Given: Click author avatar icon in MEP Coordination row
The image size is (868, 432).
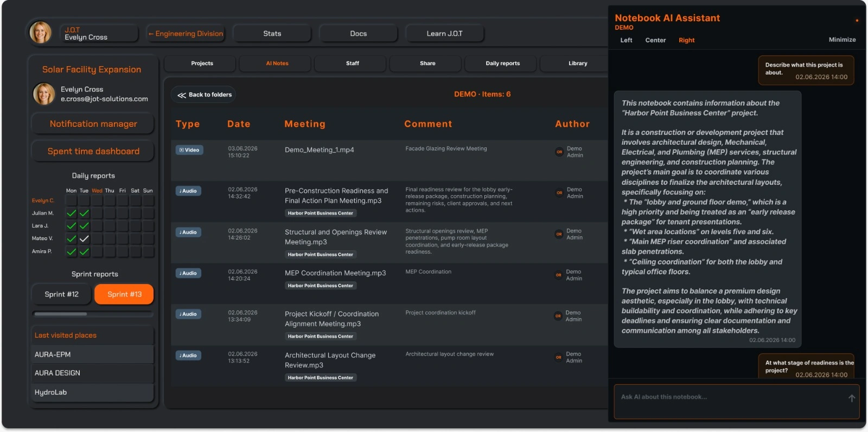Looking at the screenshot, I should pos(558,275).
